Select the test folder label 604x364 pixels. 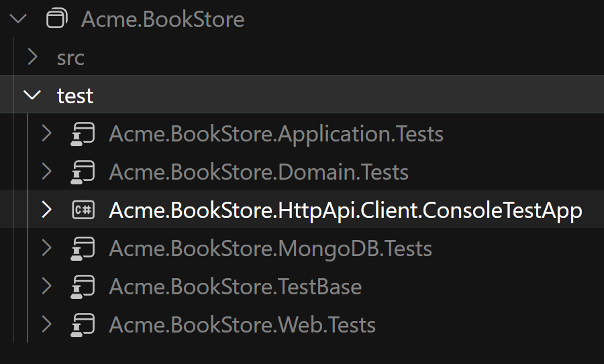pos(75,95)
